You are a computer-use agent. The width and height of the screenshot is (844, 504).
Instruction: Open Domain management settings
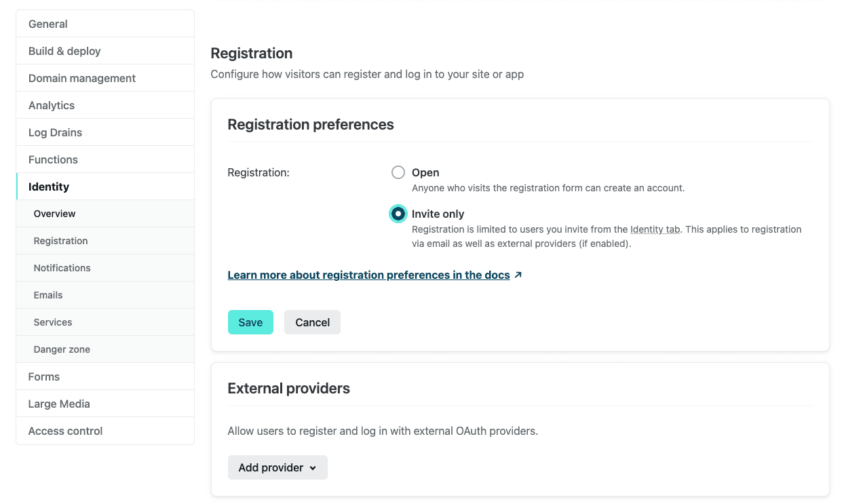point(105,78)
